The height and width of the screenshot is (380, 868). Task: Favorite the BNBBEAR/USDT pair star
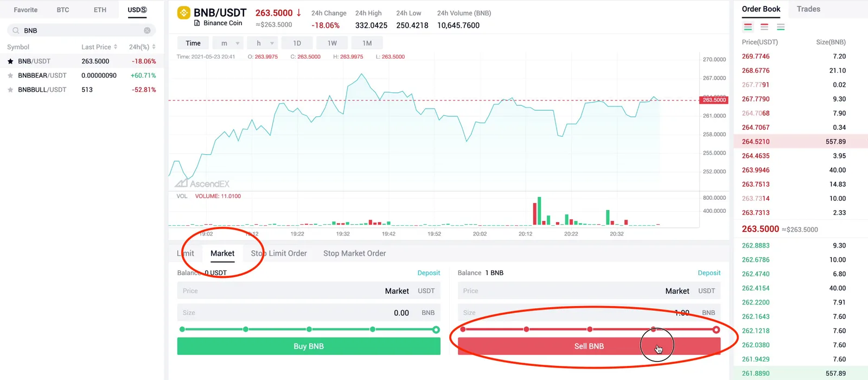coord(10,75)
